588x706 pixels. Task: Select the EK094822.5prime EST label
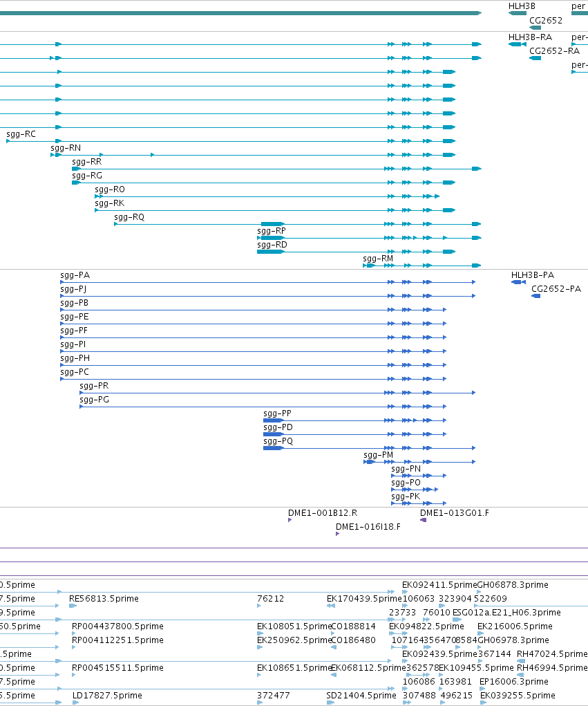(x=426, y=626)
